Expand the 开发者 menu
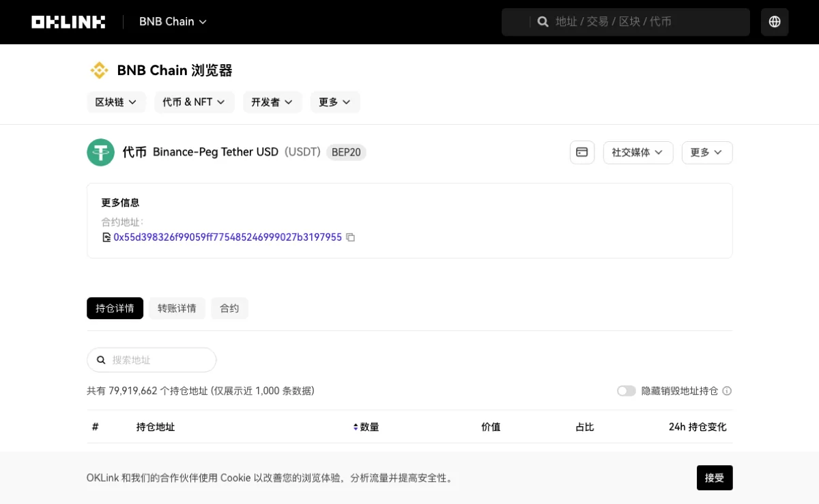This screenshot has height=504, width=819. [272, 102]
